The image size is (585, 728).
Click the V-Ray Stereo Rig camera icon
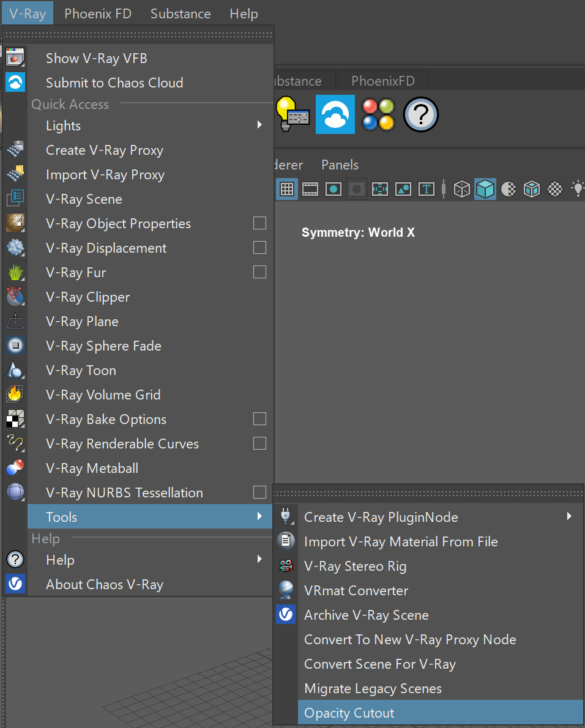pyautogui.click(x=286, y=565)
